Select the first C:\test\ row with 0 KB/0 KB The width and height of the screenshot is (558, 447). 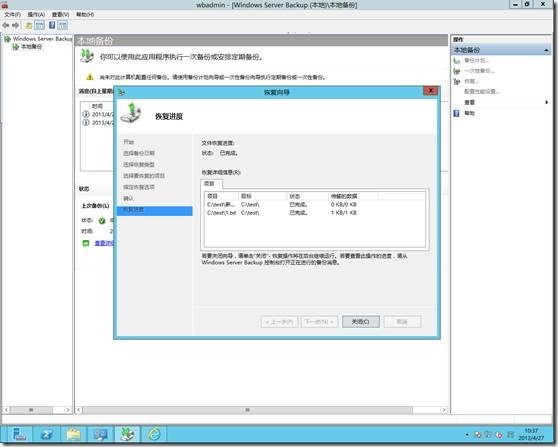point(315,205)
